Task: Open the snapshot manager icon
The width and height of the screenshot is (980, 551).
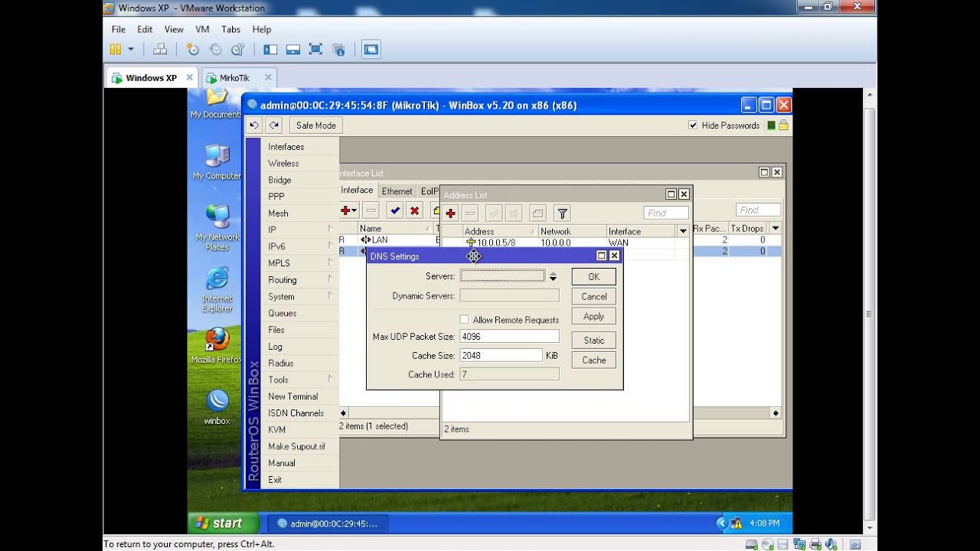Action: pyautogui.click(x=237, y=49)
